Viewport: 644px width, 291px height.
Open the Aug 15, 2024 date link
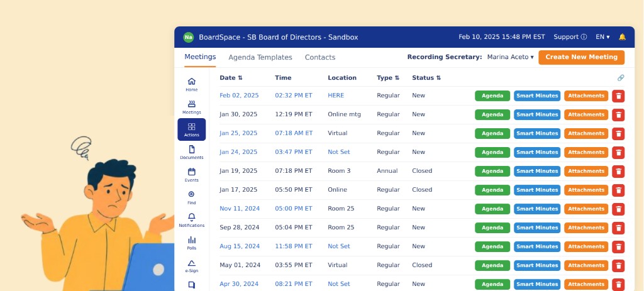click(240, 246)
